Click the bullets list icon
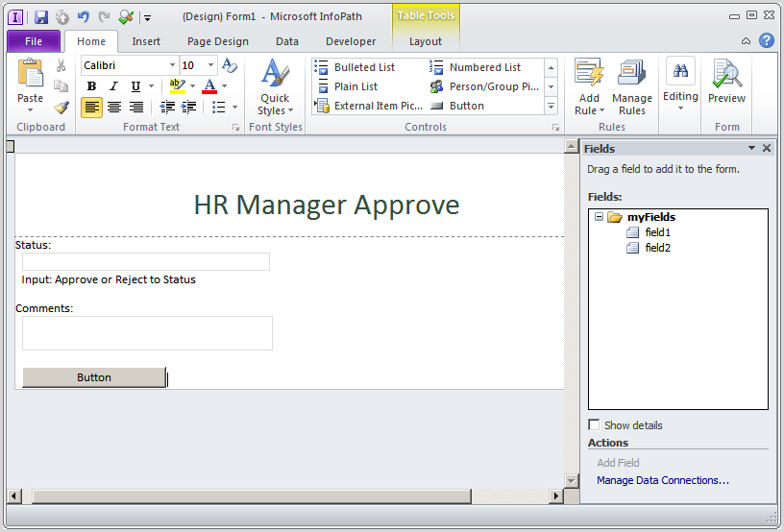 click(x=218, y=107)
